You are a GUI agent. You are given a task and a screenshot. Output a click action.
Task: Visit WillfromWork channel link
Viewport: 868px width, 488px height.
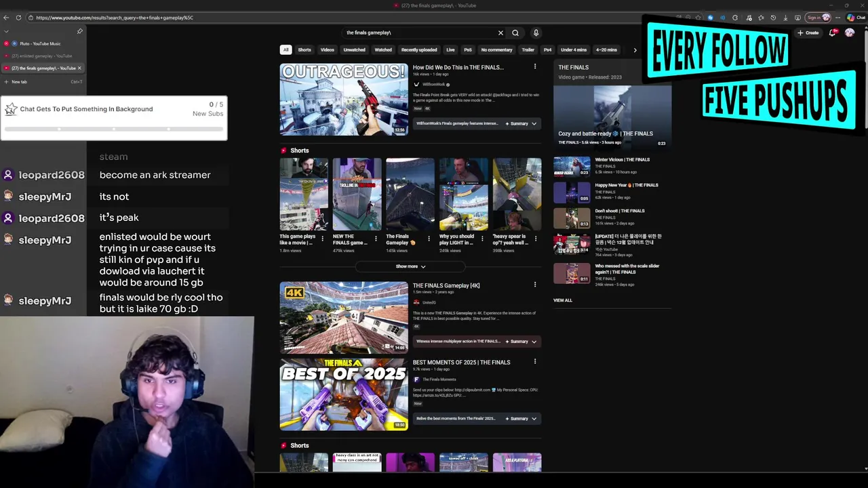click(x=435, y=84)
